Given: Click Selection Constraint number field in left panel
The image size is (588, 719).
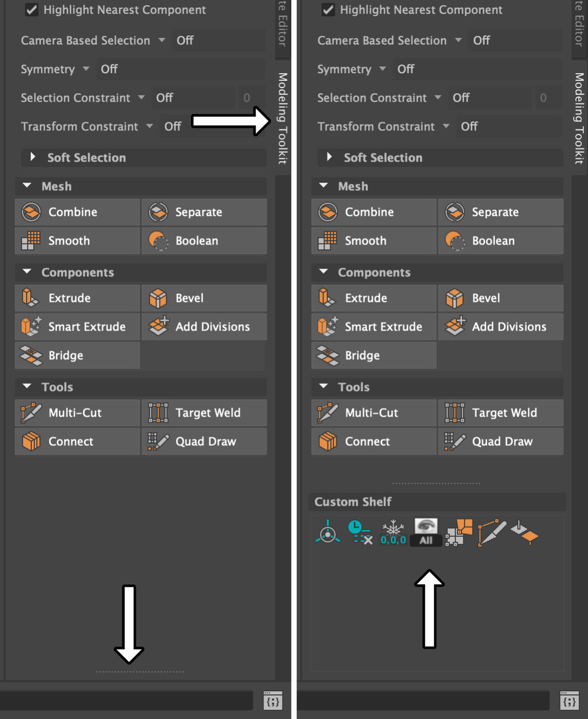Looking at the screenshot, I should coord(247,98).
